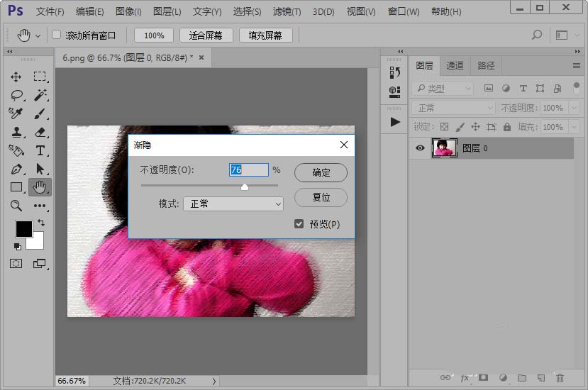Lock transparent pixels
Viewport: 588px width, 390px height.
[445, 127]
